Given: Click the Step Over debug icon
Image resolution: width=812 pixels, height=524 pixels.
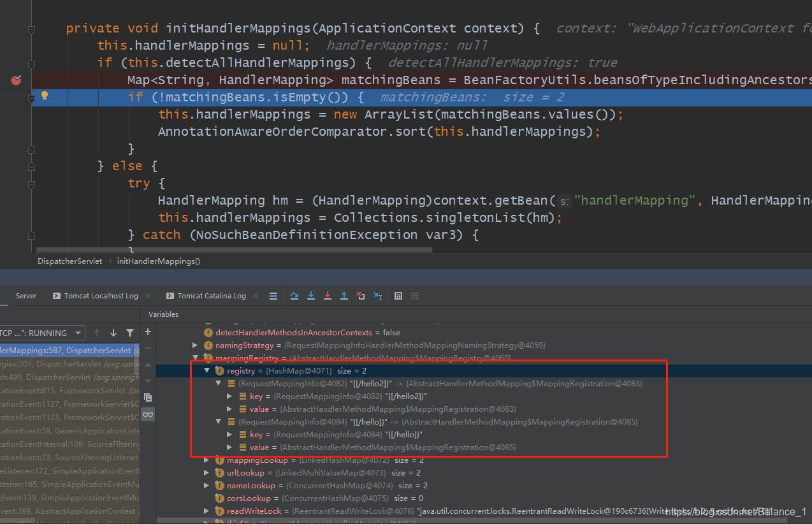Looking at the screenshot, I should pos(294,296).
